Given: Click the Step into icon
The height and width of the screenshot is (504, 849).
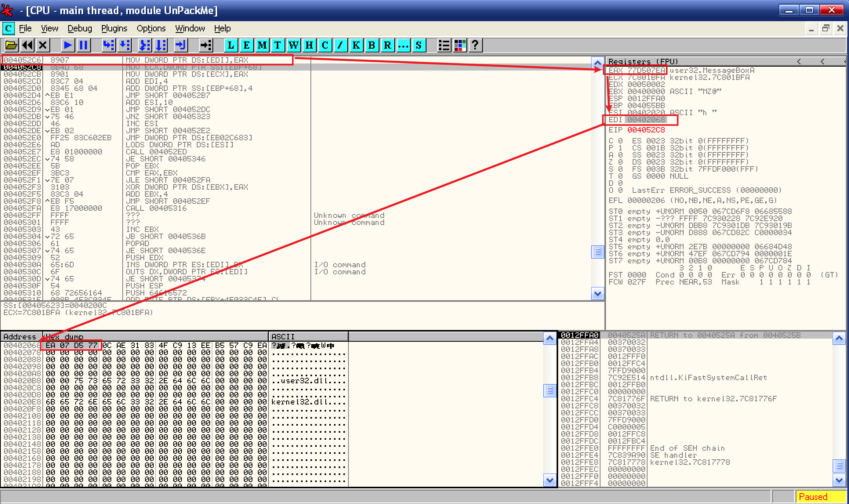Looking at the screenshot, I should tap(108, 45).
